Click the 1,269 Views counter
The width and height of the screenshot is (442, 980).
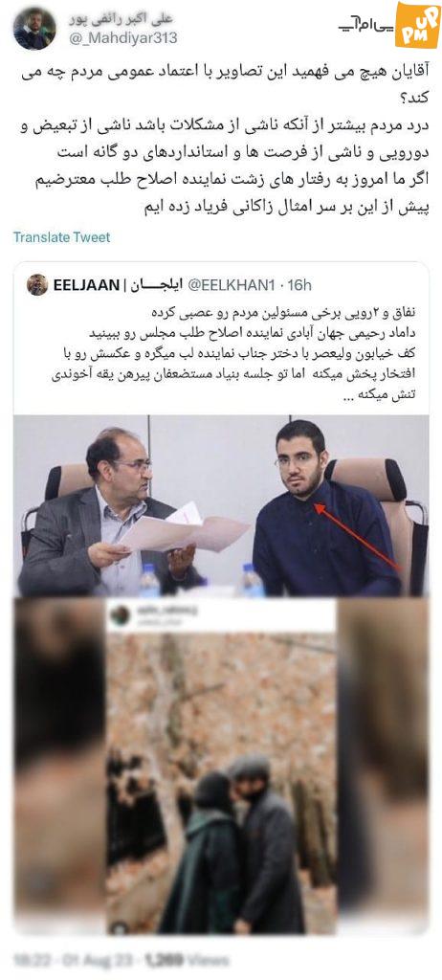(x=187, y=959)
